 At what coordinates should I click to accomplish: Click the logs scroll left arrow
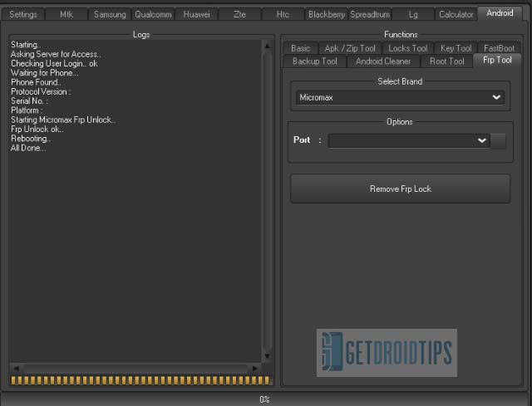pos(16,368)
